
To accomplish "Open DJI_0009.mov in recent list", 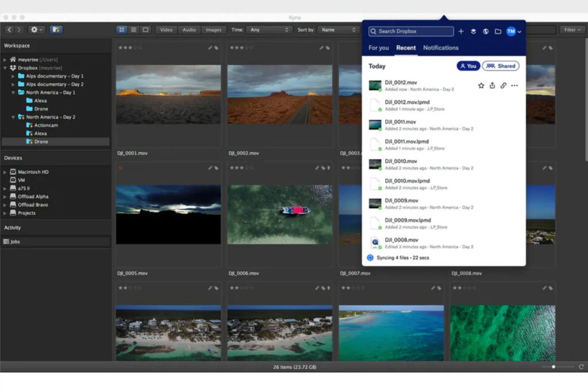I will [x=444, y=204].
